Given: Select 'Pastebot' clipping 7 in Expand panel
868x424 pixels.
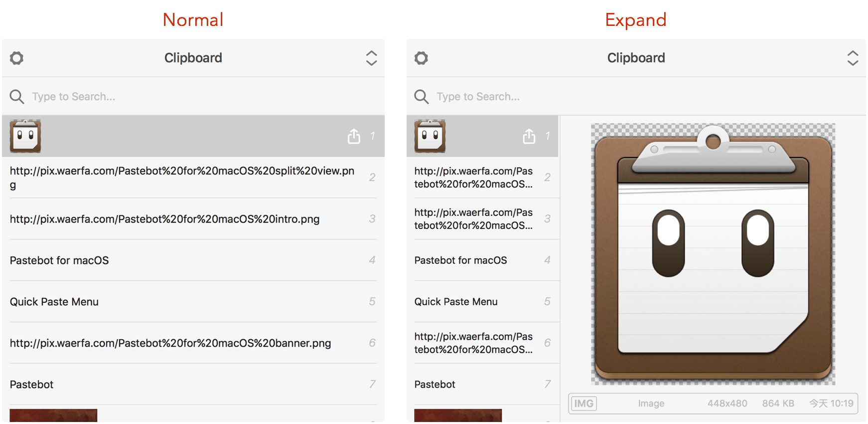Looking at the screenshot, I should (483, 385).
